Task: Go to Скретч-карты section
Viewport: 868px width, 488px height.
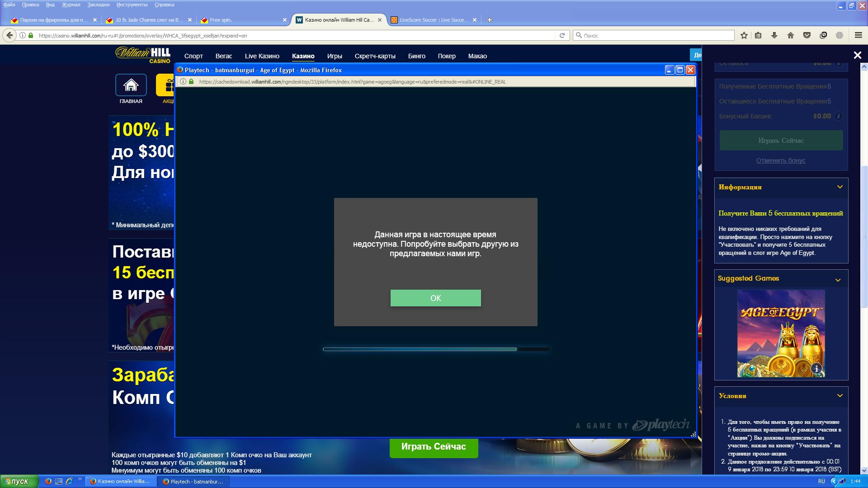Action: pos(375,56)
